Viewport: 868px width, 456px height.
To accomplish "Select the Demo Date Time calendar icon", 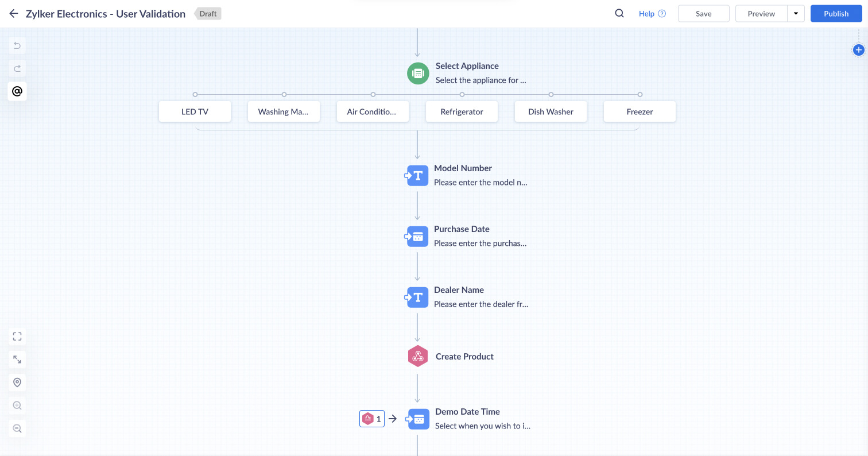I will [418, 419].
